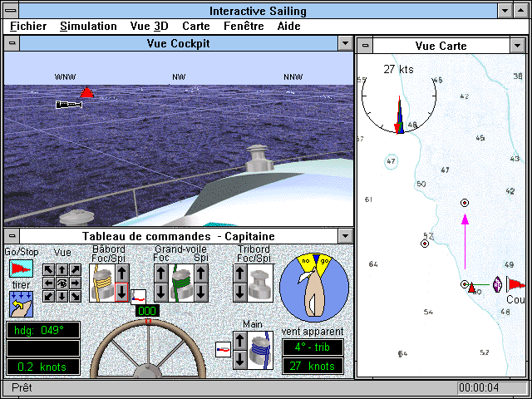Click the Prêt status text

pyautogui.click(x=22, y=387)
